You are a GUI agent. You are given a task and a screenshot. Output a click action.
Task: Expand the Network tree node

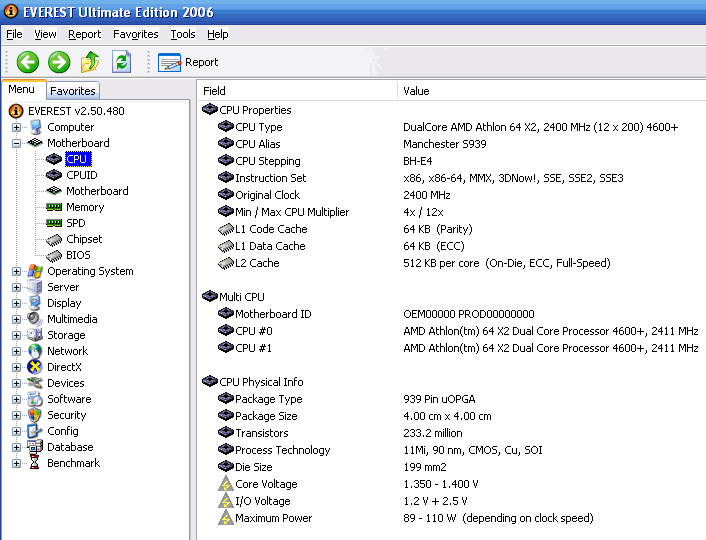point(16,351)
